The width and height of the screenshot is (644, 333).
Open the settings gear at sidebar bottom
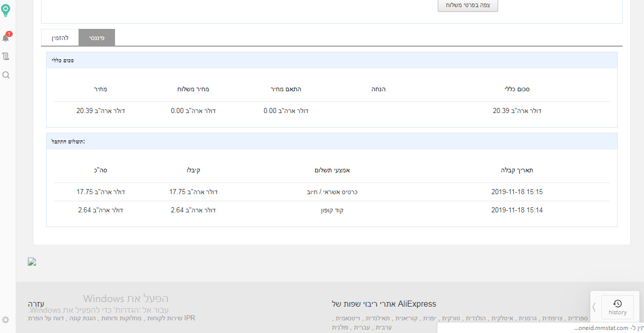[6, 320]
